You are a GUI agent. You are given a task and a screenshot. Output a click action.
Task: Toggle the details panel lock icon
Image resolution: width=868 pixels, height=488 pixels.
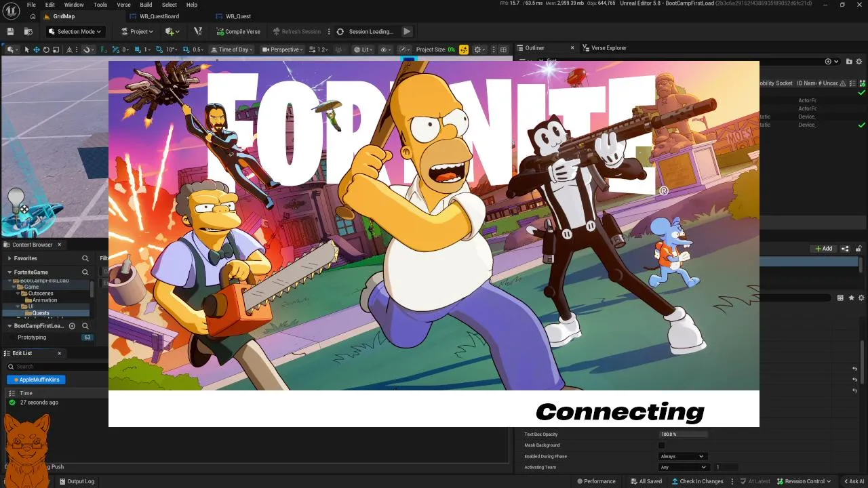tap(859, 249)
